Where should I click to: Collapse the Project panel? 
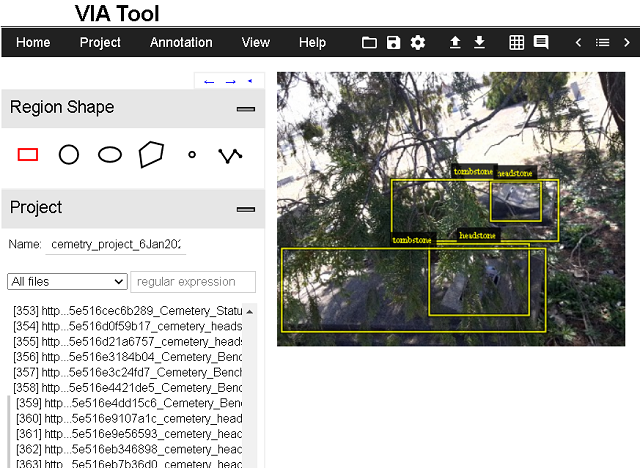tap(246, 209)
